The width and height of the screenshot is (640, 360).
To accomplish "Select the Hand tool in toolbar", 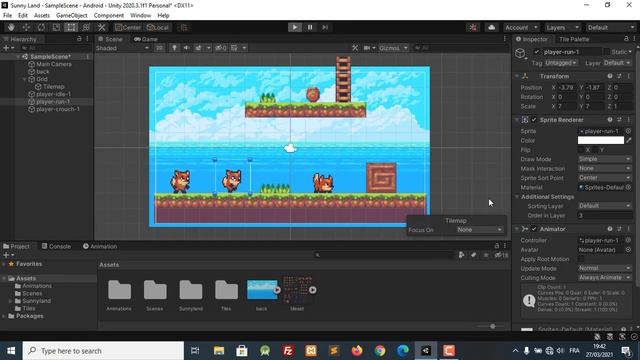I will (11, 27).
